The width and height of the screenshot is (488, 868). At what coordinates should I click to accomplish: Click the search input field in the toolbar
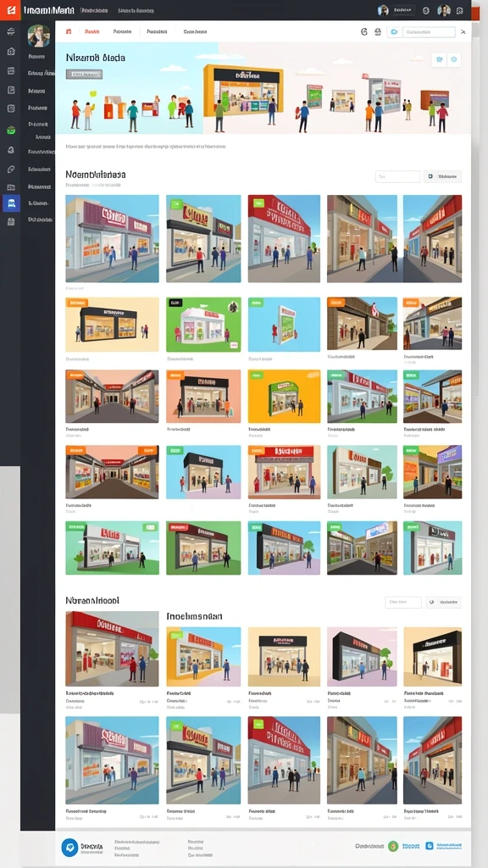(x=428, y=32)
